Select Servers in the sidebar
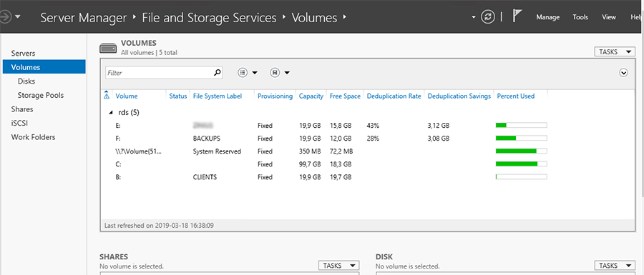Viewport: 644px width, 275px height. [x=44, y=54]
